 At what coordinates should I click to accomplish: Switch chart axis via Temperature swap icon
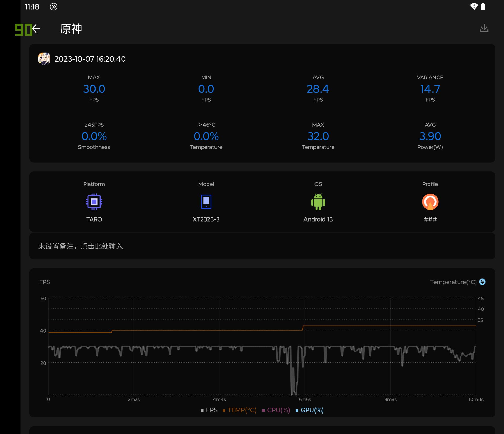pos(482,282)
